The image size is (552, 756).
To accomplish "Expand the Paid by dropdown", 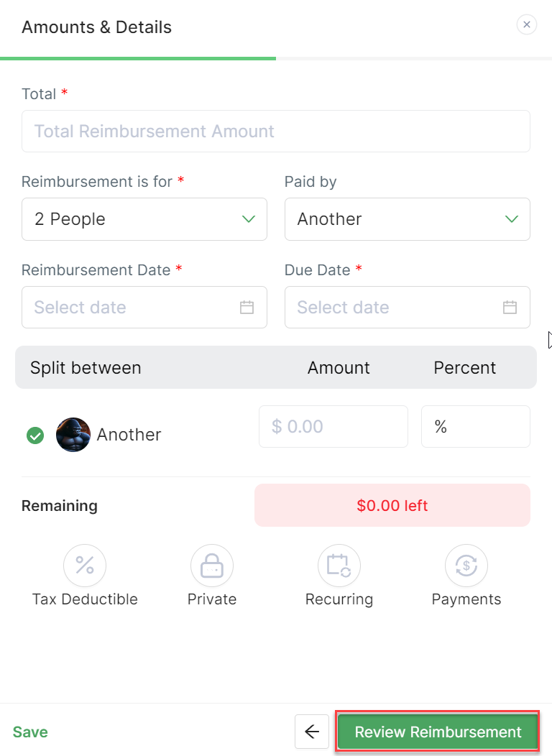I will (x=407, y=219).
